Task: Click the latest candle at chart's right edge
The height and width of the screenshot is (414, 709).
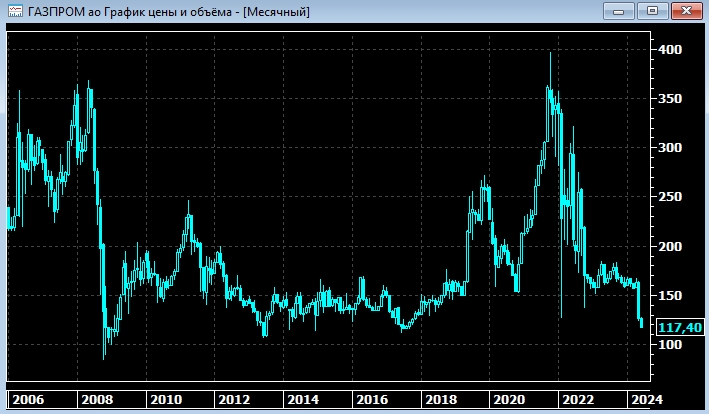Action: [641, 321]
